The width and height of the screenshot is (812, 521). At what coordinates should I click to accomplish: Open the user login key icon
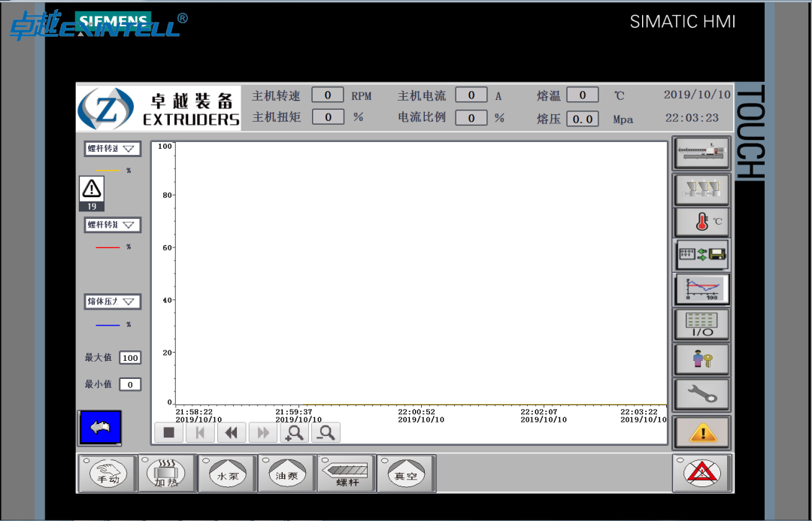(x=701, y=359)
